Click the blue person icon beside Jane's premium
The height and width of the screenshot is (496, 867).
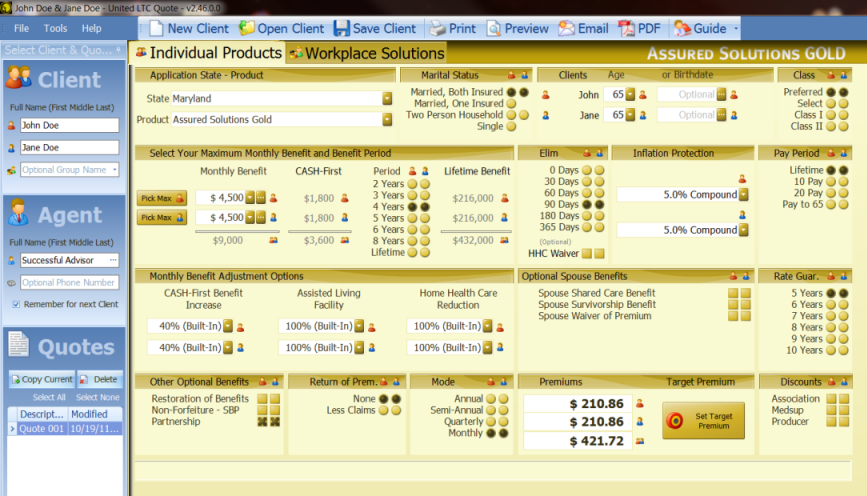click(x=640, y=422)
